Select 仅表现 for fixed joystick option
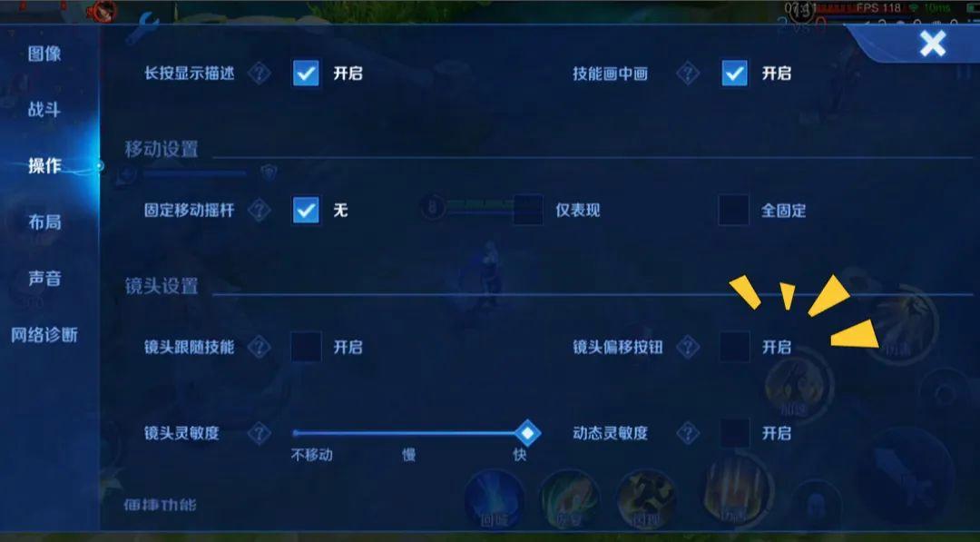The width and height of the screenshot is (980, 542). tap(528, 210)
